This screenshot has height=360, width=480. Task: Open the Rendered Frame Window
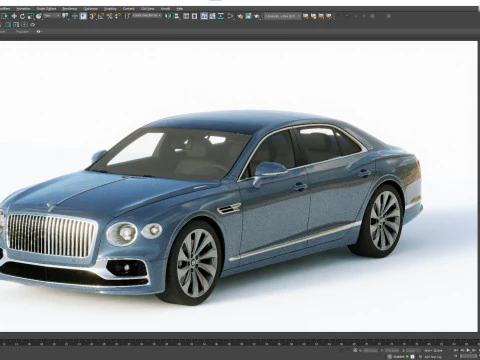tap(248, 16)
